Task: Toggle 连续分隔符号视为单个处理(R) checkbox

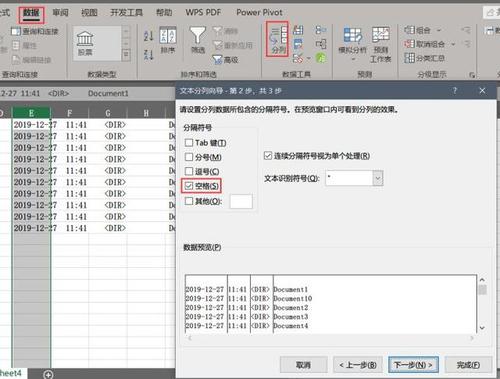Action: click(268, 155)
